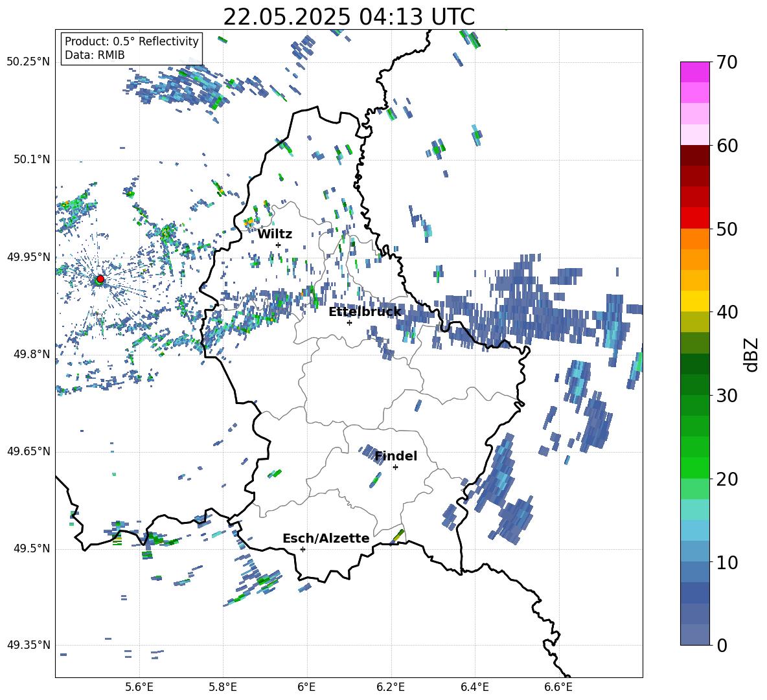Click the colorbar tick label 30

727,396
